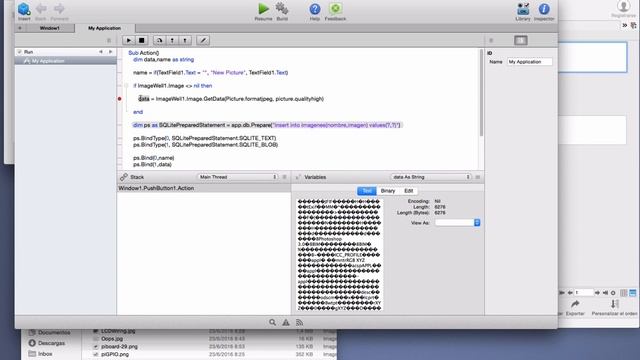640x360 pixels.
Task: Click the 'Sub Action()' line
Action: pos(144,53)
